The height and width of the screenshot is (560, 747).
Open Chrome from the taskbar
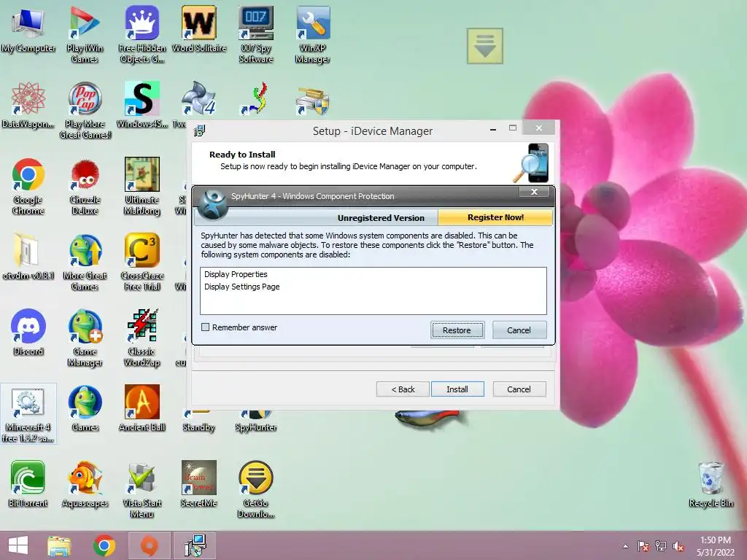pyautogui.click(x=104, y=545)
